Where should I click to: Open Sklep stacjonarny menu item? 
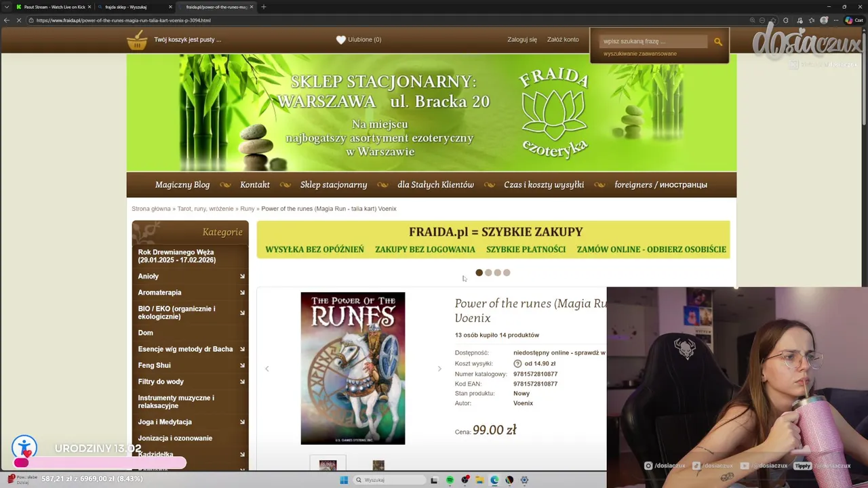point(334,184)
